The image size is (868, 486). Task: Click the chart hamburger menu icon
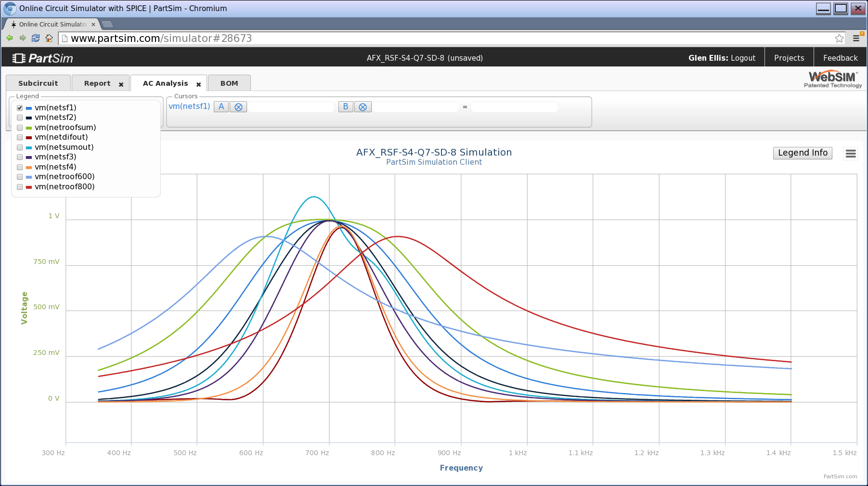(x=851, y=154)
